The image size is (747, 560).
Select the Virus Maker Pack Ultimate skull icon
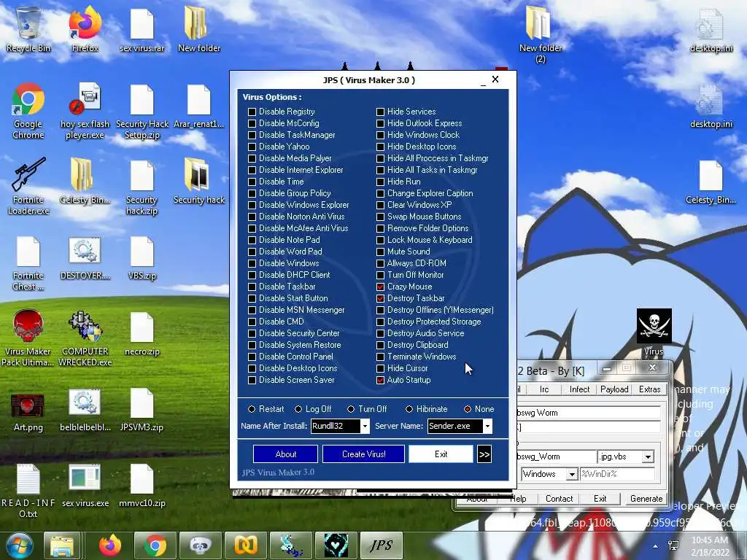tap(28, 338)
